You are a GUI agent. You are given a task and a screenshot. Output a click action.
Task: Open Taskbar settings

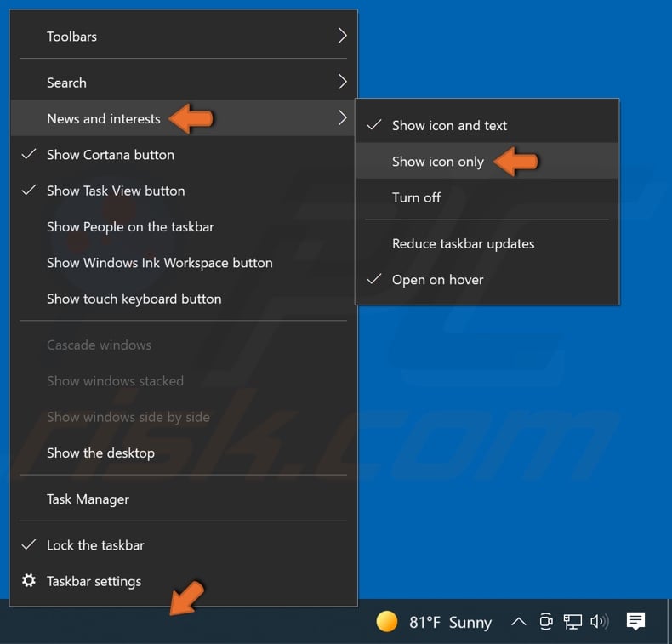[x=184, y=581]
